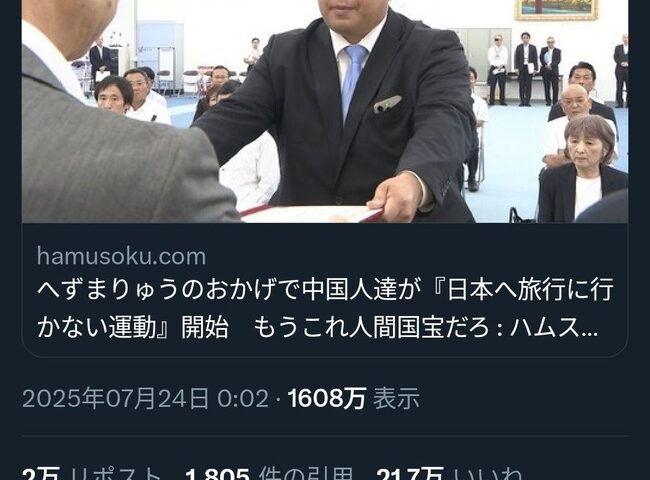Click the red booklet being handed over

pyautogui.click(x=312, y=214)
